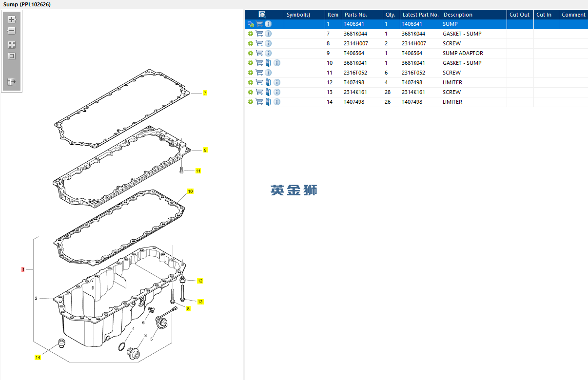The image size is (588, 380).
Task: Show info for 2316T052 screw
Action: 268,73
